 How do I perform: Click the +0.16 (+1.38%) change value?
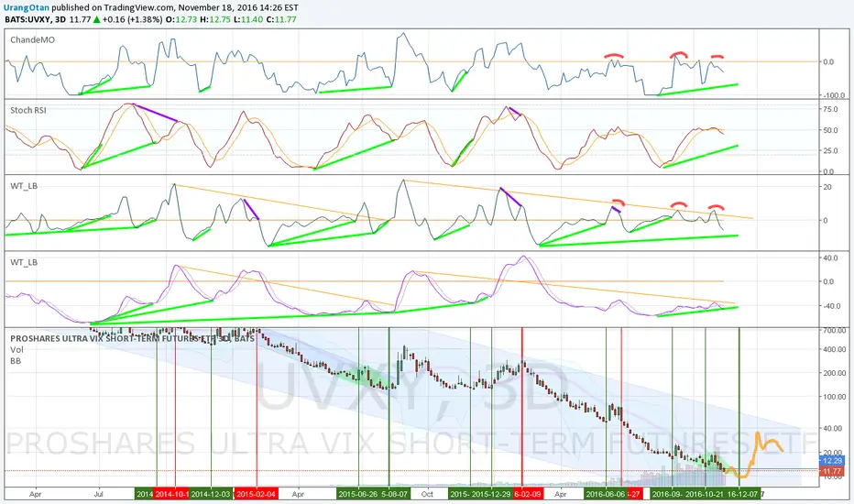[132, 19]
